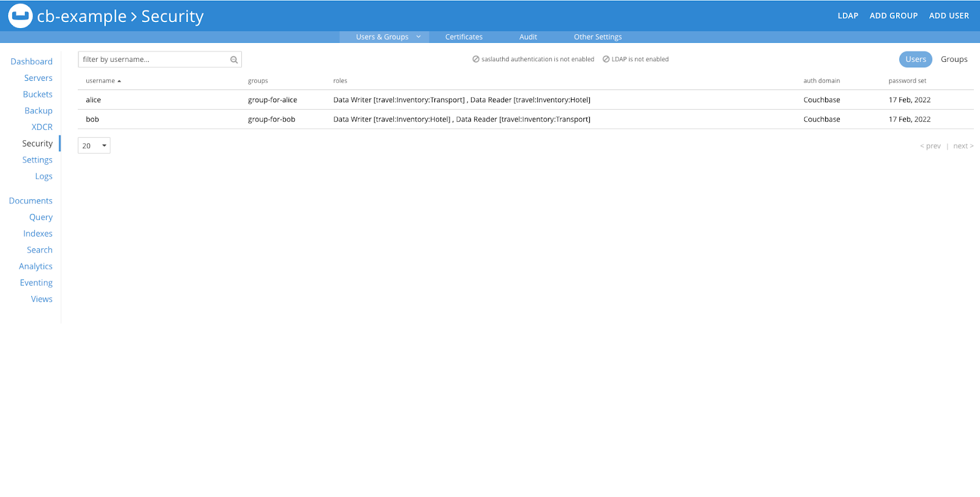Screen dimensions: 980x497
Task: Click the ADD GROUP button
Action: coord(893,16)
